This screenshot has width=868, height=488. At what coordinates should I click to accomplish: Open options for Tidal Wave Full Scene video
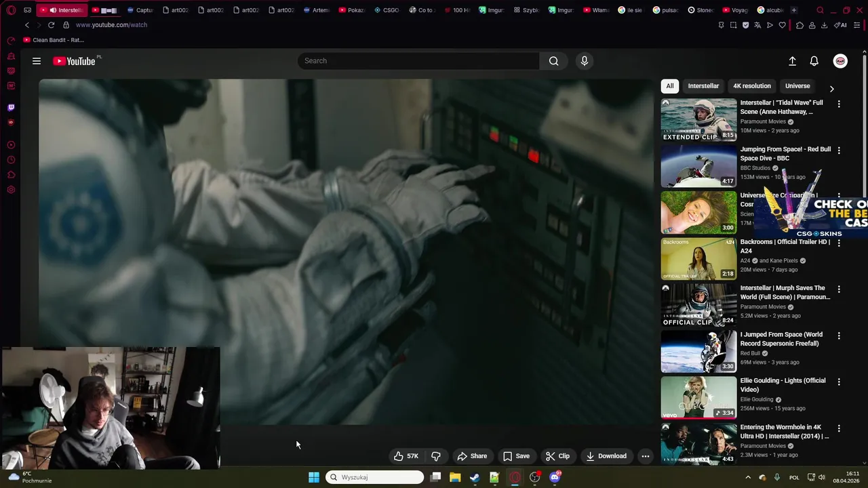839,104
